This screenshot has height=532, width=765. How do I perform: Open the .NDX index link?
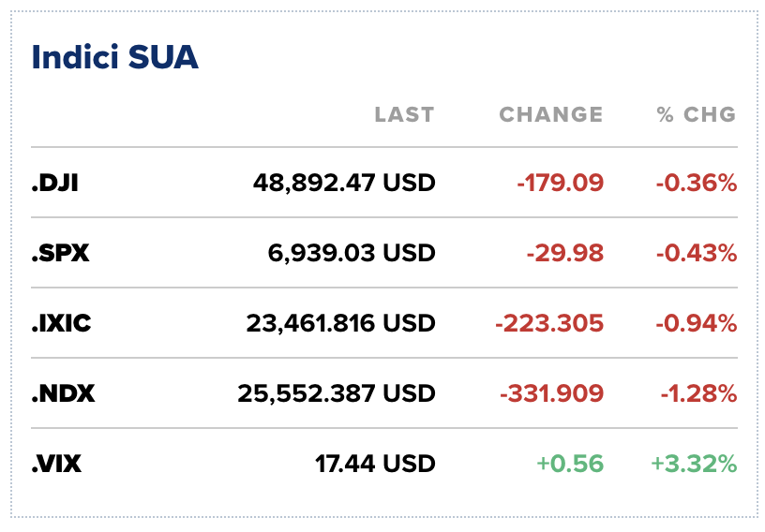pos(63,393)
